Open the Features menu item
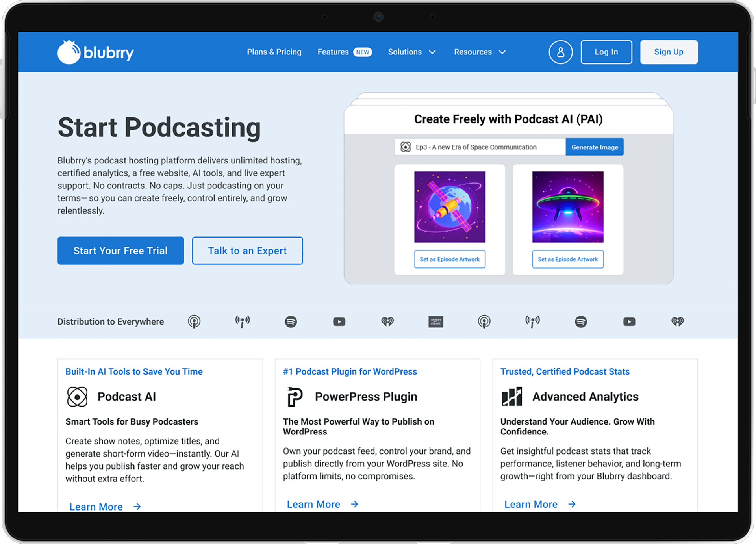The height and width of the screenshot is (544, 756). tap(333, 52)
